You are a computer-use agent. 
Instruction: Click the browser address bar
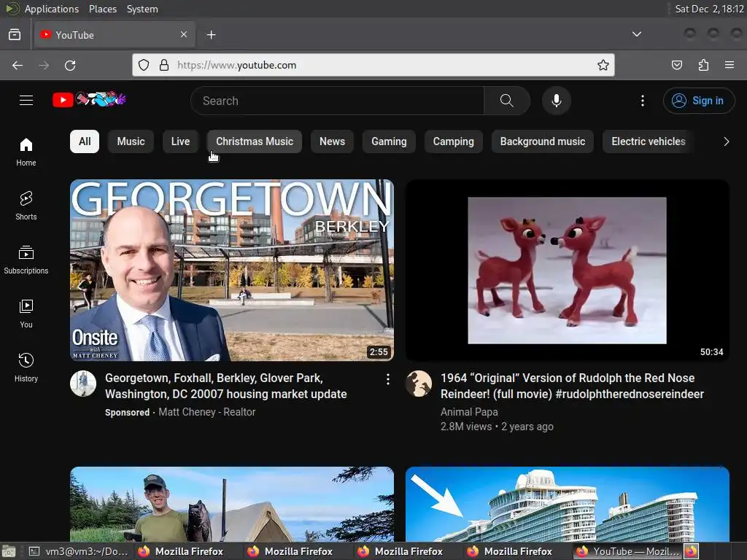[x=373, y=65]
